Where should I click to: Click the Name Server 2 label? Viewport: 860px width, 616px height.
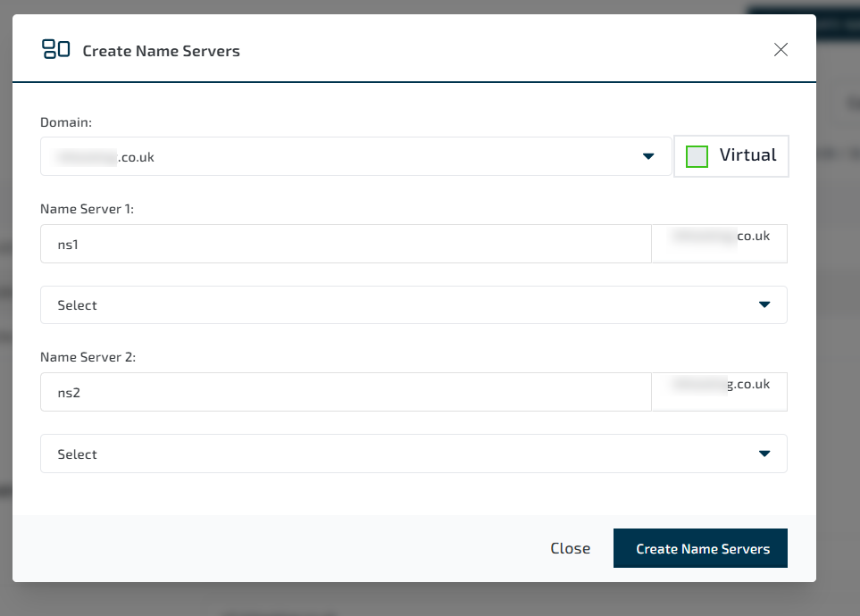pos(88,357)
